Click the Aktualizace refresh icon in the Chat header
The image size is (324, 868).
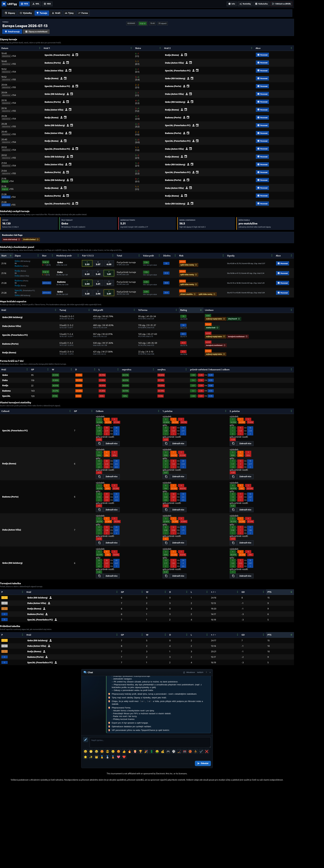point(184,672)
